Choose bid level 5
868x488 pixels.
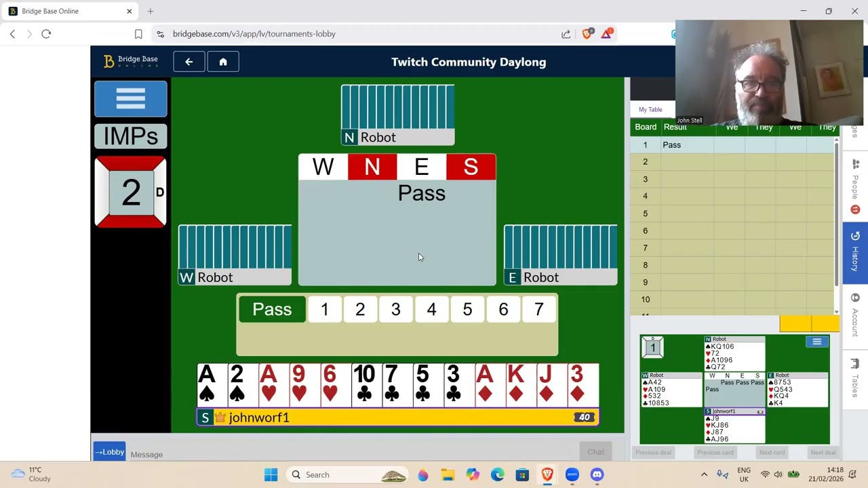[467, 310]
